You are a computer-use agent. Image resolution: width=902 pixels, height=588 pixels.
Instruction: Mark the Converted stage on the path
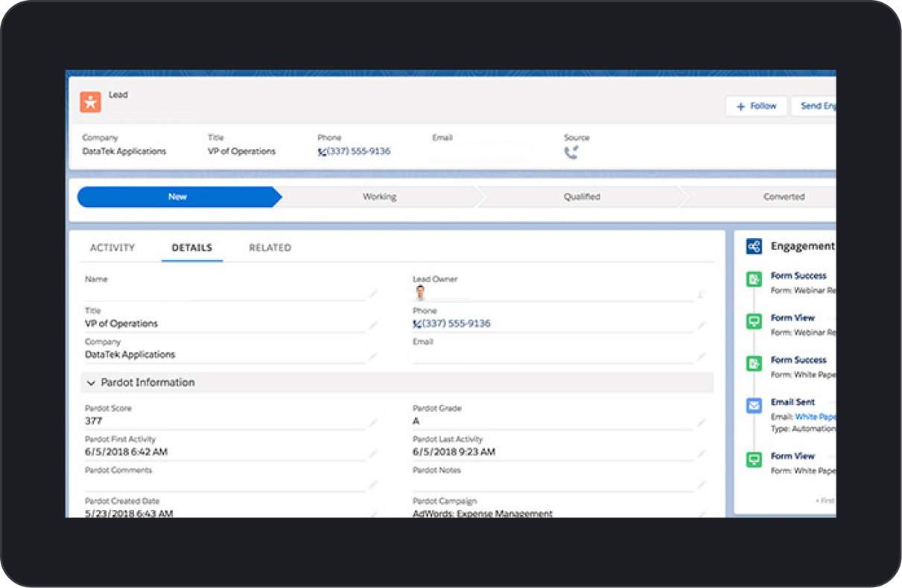(784, 196)
